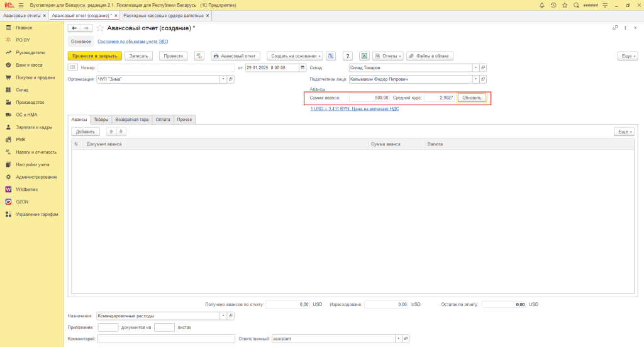The height and width of the screenshot is (347, 644).
Task: Open Банк и касса section in sidebar
Action: pyautogui.click(x=28, y=65)
